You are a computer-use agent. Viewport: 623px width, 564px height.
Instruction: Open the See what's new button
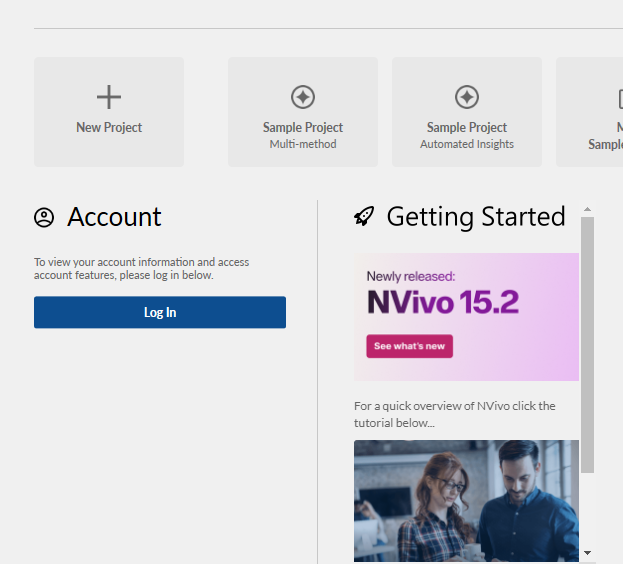click(x=409, y=346)
